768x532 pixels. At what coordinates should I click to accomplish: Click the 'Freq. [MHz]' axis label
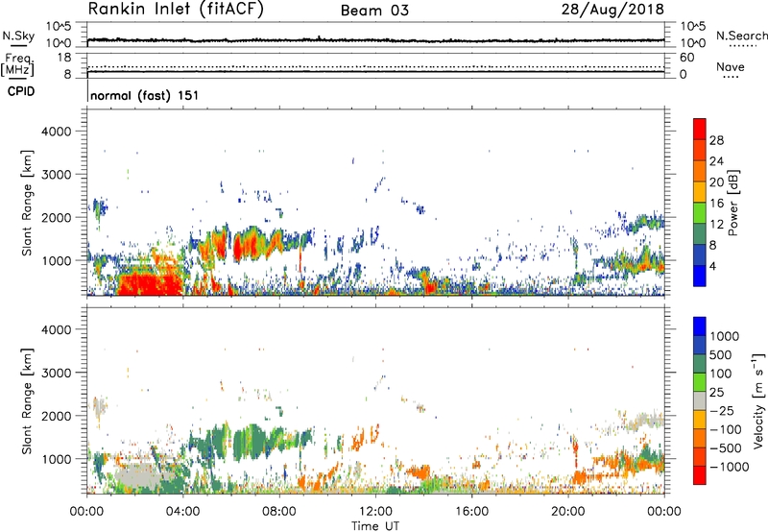pos(17,65)
